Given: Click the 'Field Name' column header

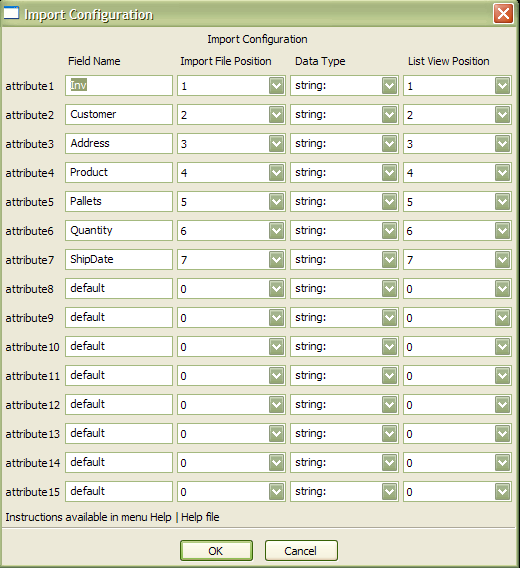Looking at the screenshot, I should pyautogui.click(x=94, y=61).
